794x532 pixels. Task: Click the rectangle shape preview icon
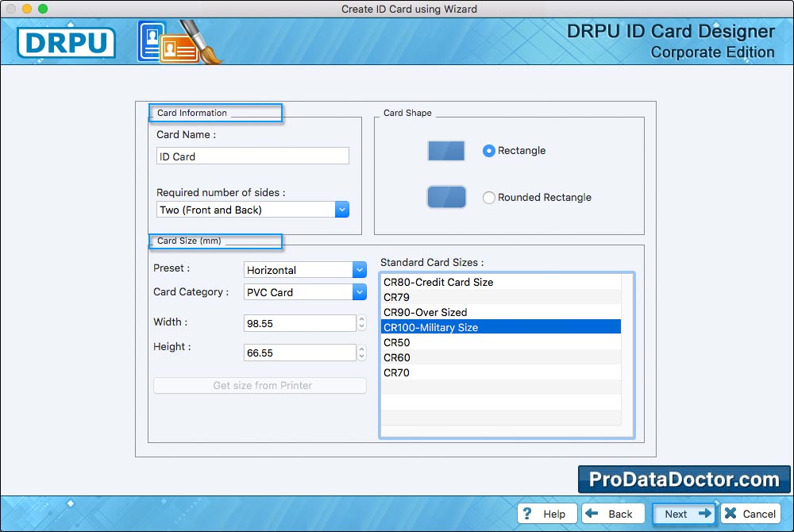[446, 151]
